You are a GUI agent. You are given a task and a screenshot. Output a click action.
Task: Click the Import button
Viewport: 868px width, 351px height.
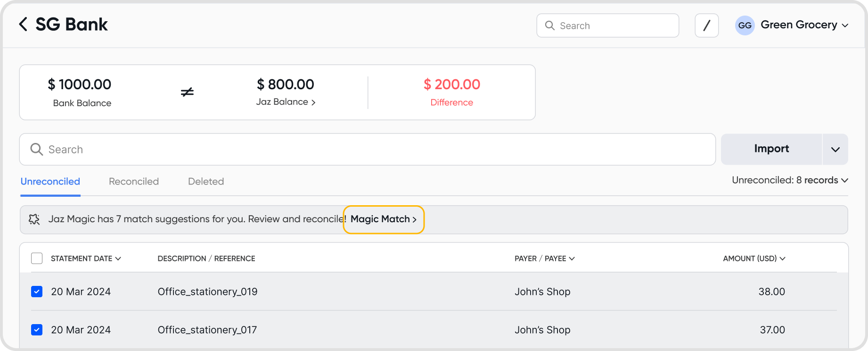pos(771,149)
